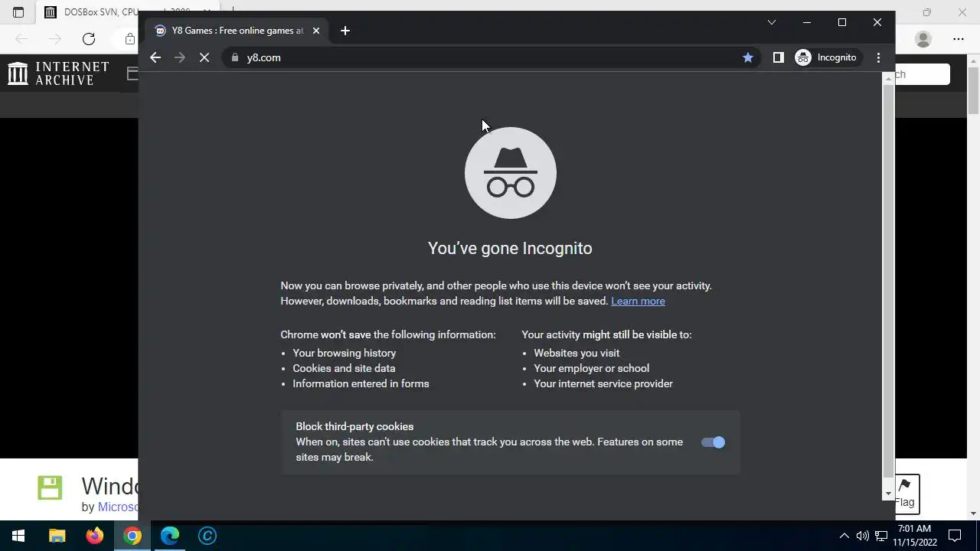This screenshot has width=980, height=551.
Task: Stop loading the y8.com page
Action: (x=204, y=57)
